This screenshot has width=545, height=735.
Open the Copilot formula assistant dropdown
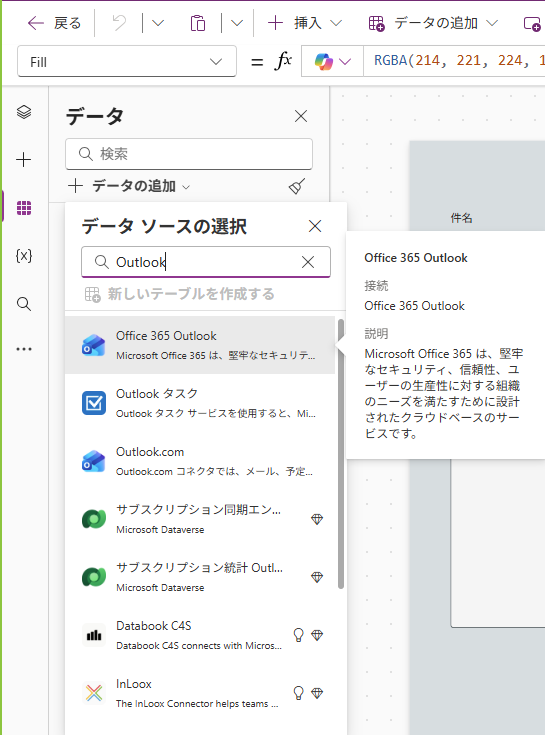tap(332, 61)
